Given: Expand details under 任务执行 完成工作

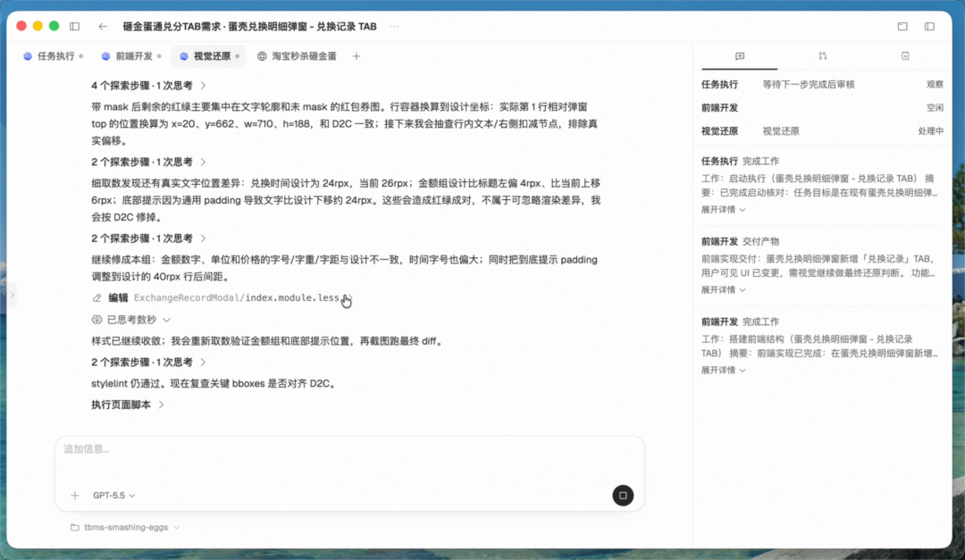Looking at the screenshot, I should tap(723, 210).
